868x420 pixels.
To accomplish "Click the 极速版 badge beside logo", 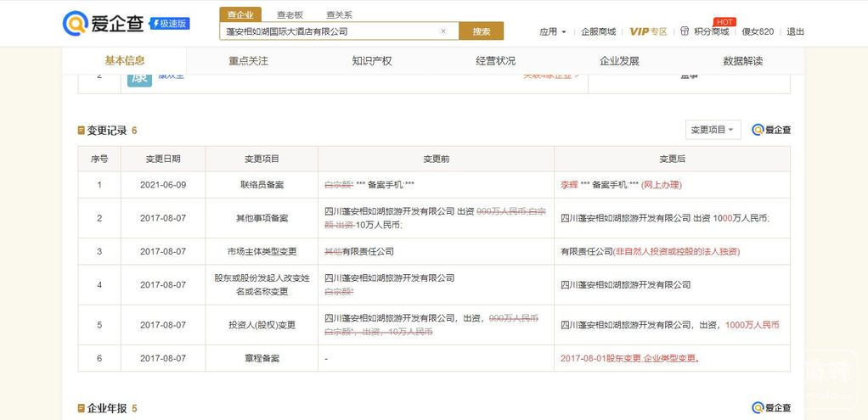I will pos(170,24).
